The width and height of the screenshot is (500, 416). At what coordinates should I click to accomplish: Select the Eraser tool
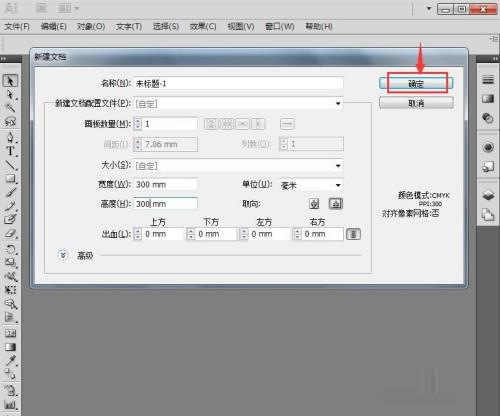tap(10, 233)
